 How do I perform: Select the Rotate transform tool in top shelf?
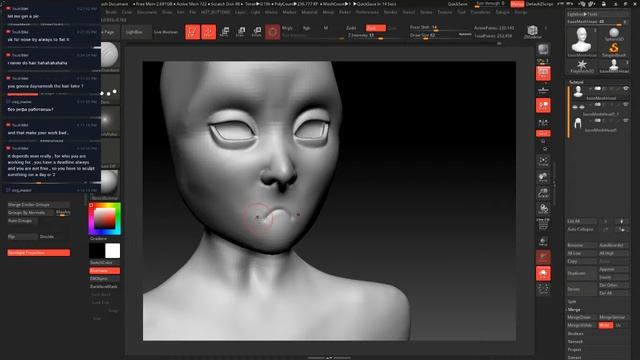click(257, 32)
